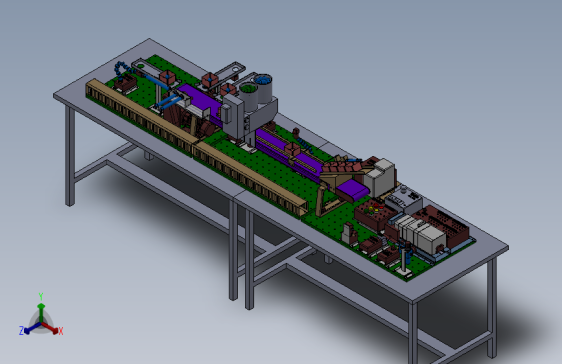
Task: Click the red X axis of the orientation triad
Action: [x=51, y=328]
